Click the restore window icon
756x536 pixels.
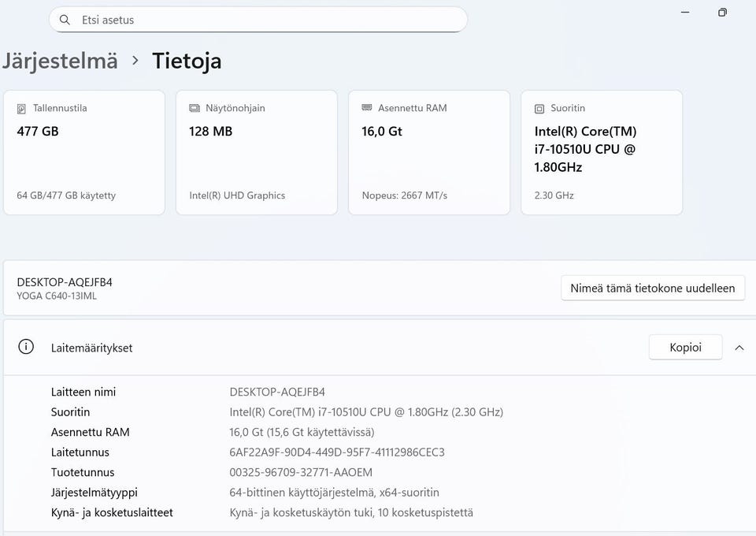point(722,13)
